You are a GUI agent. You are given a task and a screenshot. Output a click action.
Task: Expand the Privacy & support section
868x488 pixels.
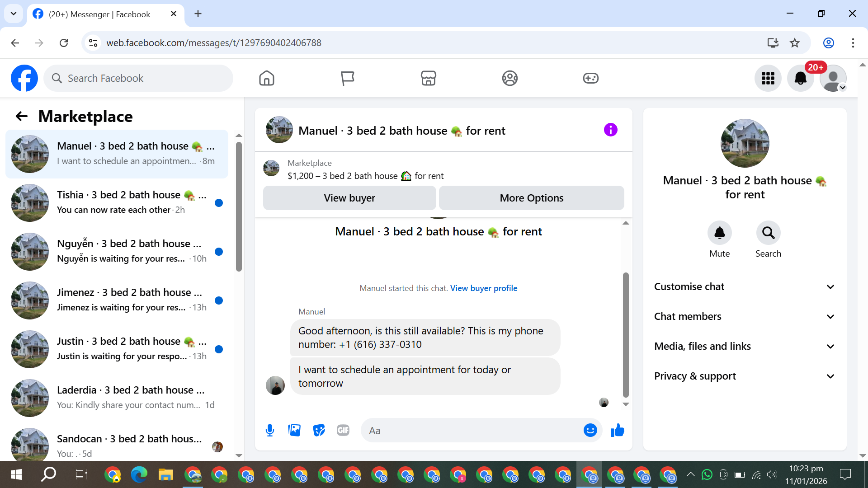745,376
